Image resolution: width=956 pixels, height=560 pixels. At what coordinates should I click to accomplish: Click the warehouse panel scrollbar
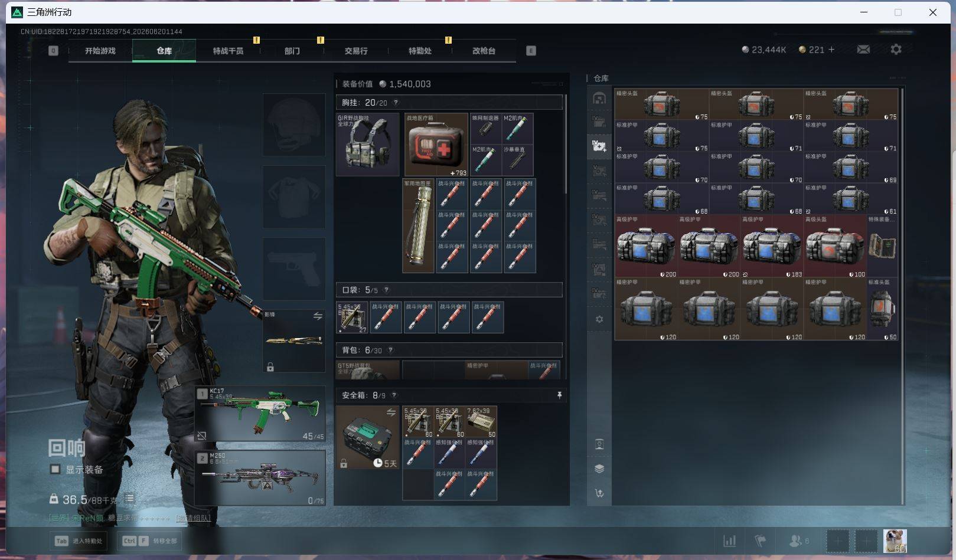coord(902,295)
